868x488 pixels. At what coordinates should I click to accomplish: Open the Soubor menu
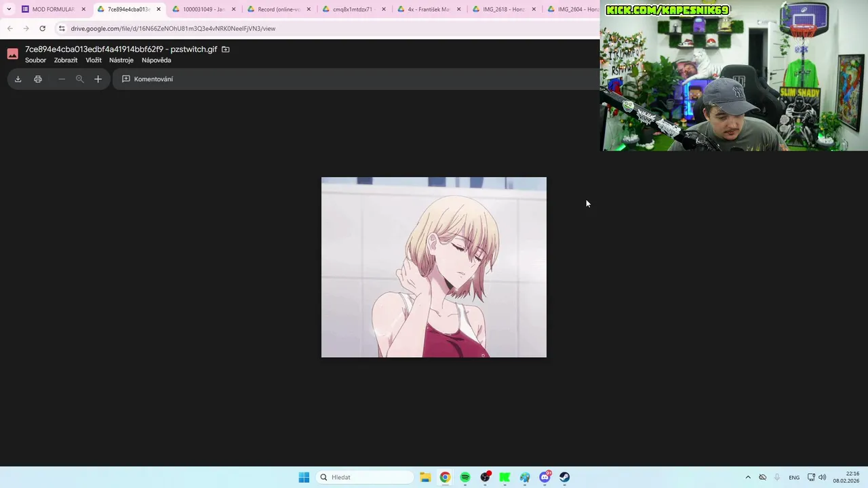(x=35, y=60)
